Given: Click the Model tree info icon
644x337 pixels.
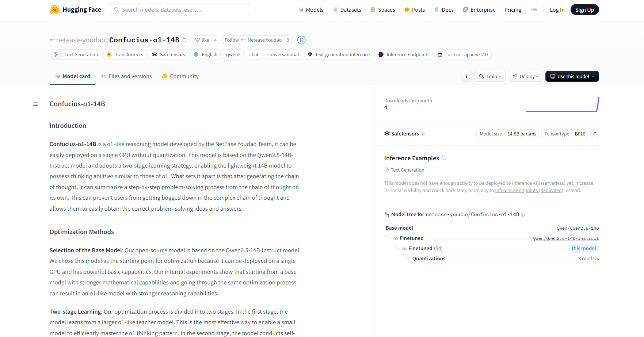Looking at the screenshot, I should [523, 215].
